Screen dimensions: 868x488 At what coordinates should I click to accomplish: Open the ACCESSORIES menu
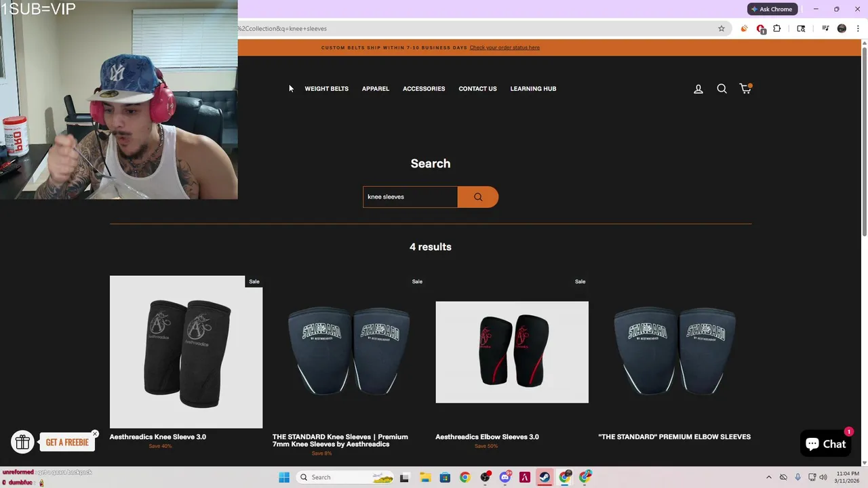click(424, 89)
